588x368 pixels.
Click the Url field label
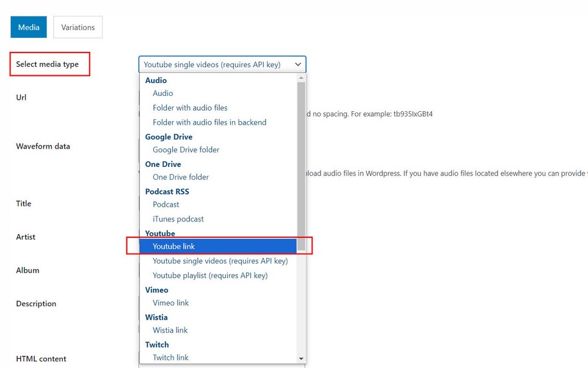(21, 98)
